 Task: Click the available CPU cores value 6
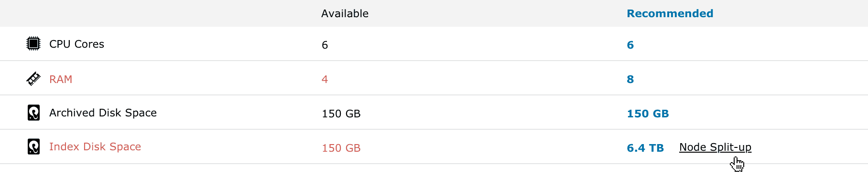tap(325, 45)
